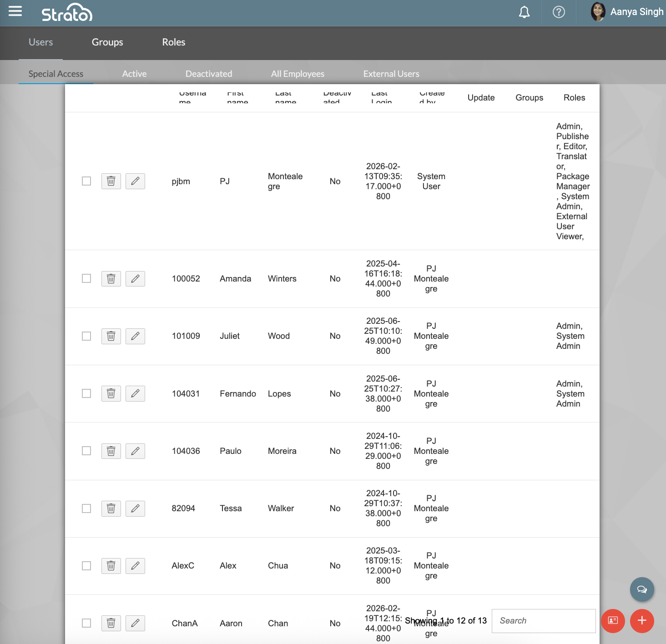Switch to the Groups tab
Image resolution: width=666 pixels, height=644 pixels.
pos(107,42)
